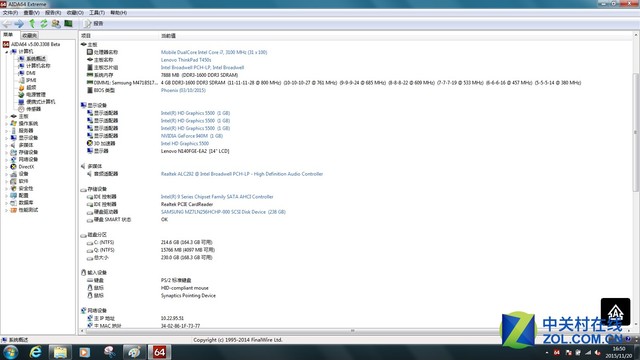Expand the 存储设备 Storage tree node
640x360 pixels.
7,153
